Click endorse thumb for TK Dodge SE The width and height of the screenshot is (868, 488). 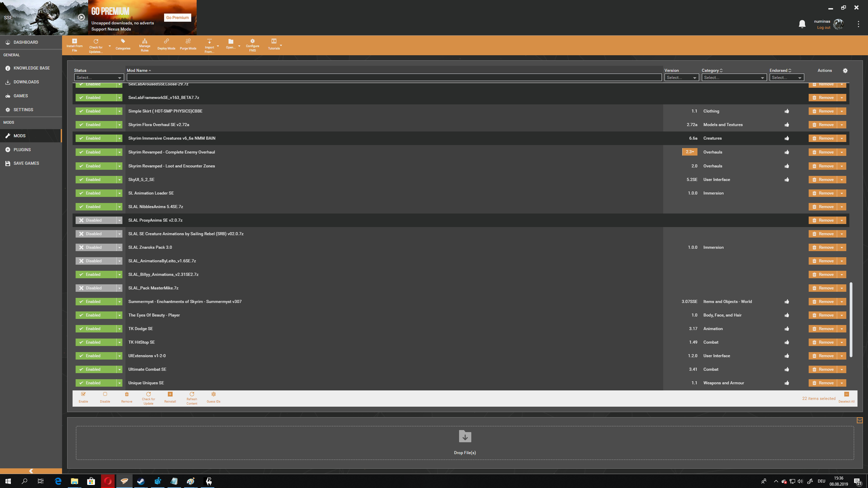pos(787,328)
